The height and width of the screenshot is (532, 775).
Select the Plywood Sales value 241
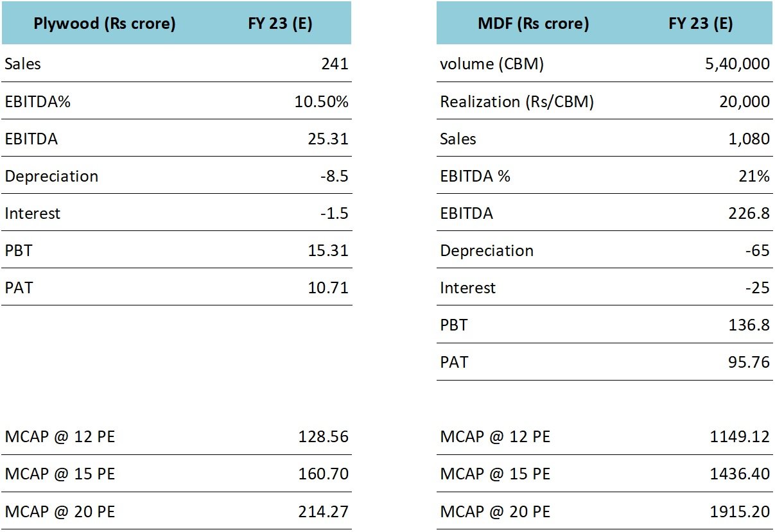coord(336,64)
